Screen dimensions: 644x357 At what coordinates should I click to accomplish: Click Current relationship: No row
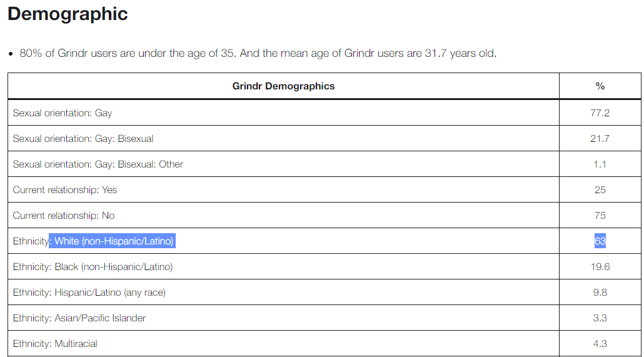[64, 216]
